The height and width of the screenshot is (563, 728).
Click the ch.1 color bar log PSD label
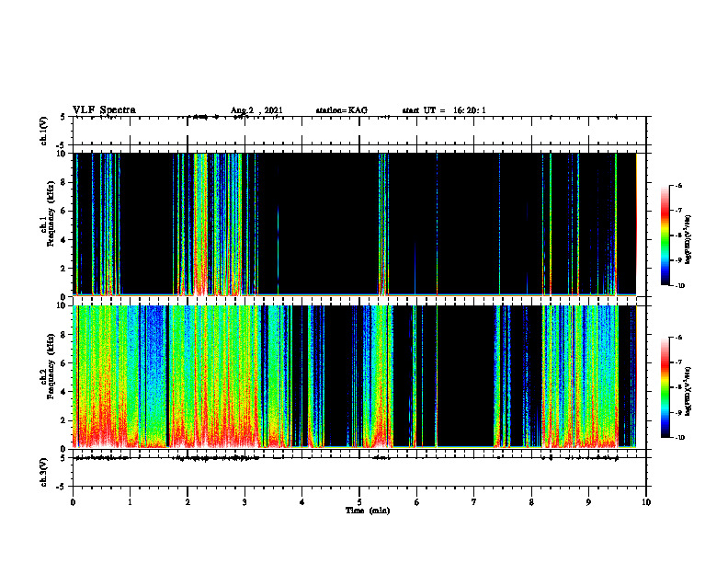tap(688, 240)
